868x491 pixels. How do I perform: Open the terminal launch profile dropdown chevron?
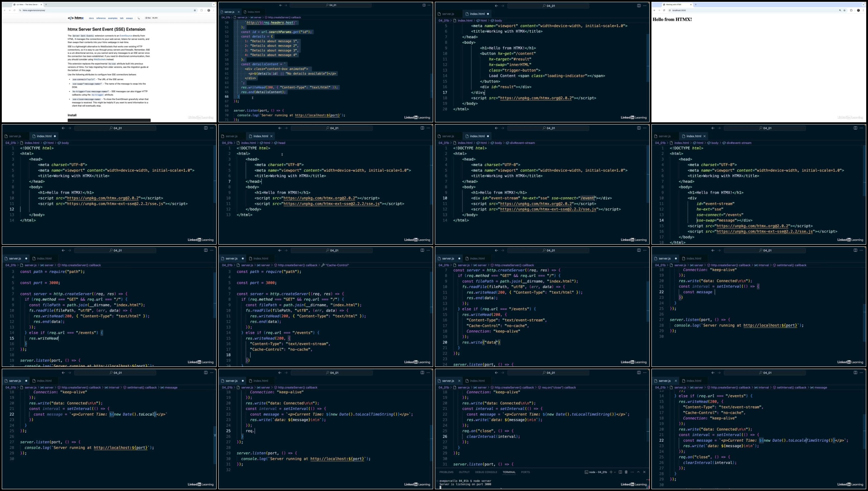pos(615,472)
